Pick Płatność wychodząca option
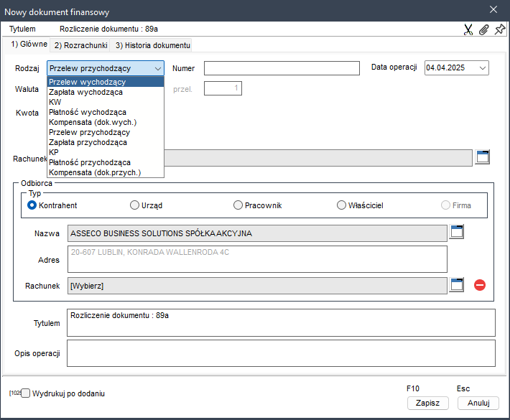 point(106,112)
